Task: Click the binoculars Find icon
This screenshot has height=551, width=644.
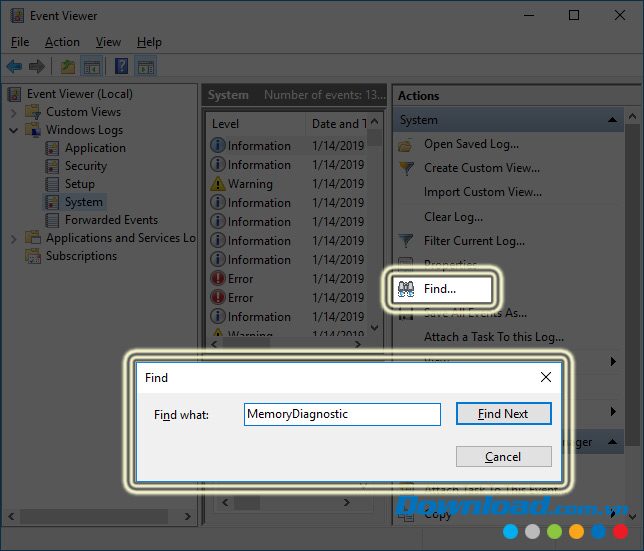Action: click(x=406, y=289)
